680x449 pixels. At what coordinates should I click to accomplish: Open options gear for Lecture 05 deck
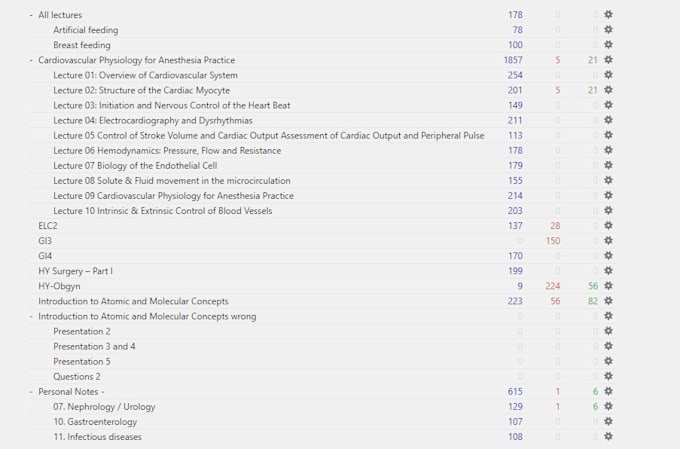point(608,135)
